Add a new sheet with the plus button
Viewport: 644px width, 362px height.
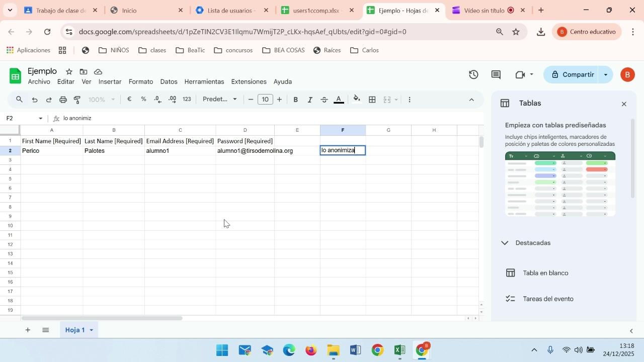pyautogui.click(x=28, y=330)
